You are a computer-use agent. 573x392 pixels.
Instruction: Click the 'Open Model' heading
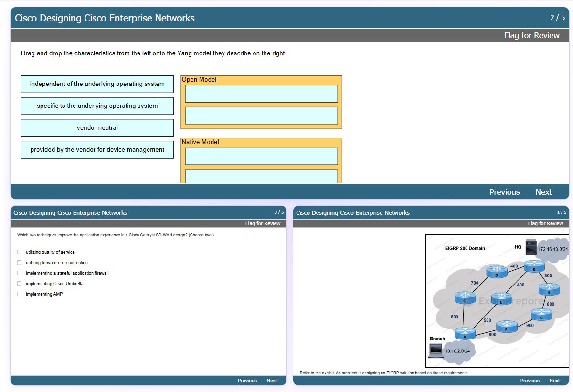[x=199, y=80]
